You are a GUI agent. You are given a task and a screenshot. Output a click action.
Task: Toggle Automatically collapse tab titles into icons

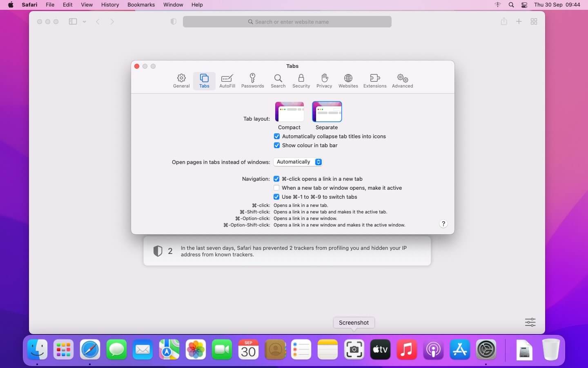(x=277, y=136)
